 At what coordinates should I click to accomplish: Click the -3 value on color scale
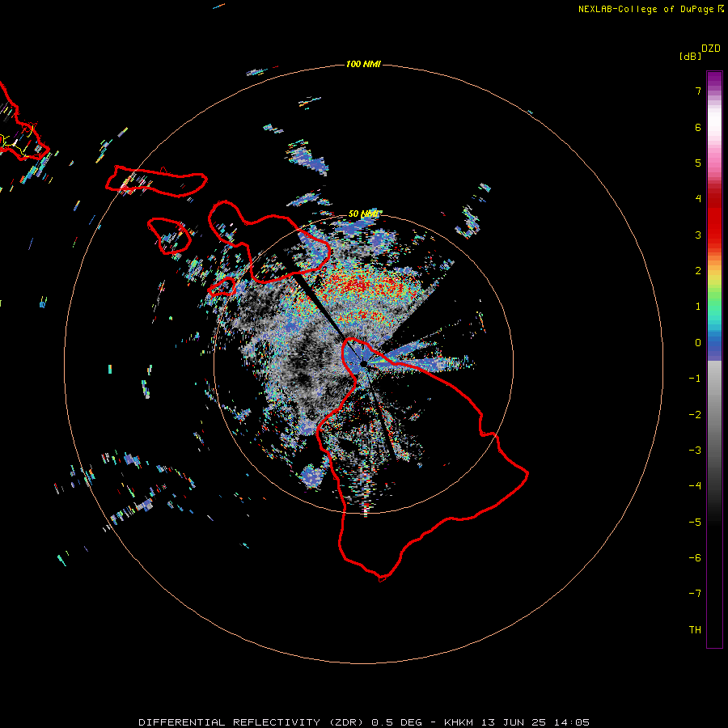click(695, 451)
